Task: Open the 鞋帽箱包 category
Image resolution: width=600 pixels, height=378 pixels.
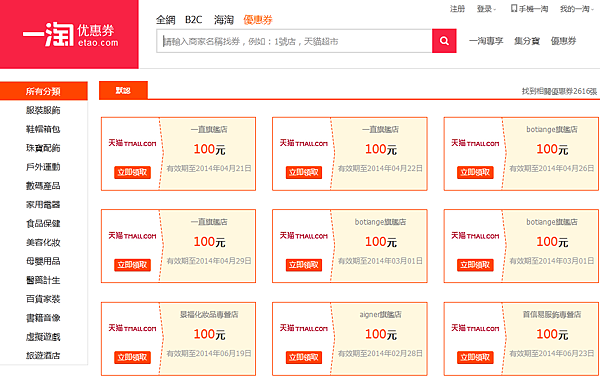Action: pyautogui.click(x=43, y=129)
